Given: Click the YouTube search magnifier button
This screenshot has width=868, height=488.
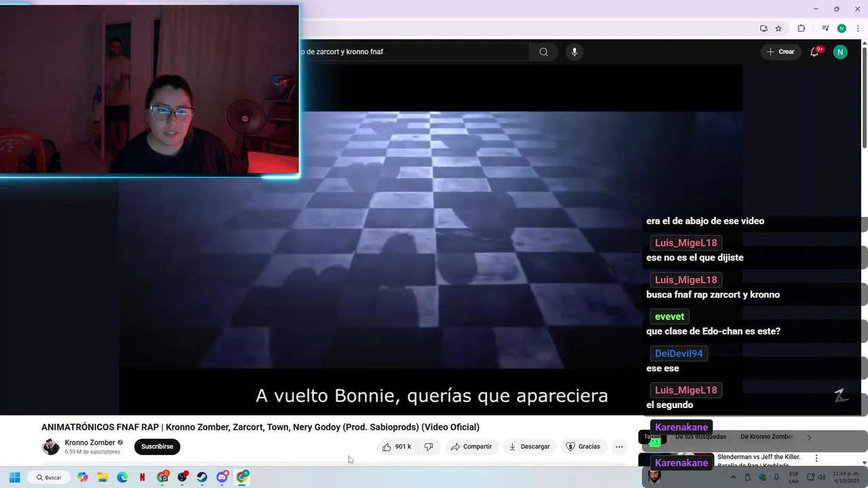Looking at the screenshot, I should point(544,52).
